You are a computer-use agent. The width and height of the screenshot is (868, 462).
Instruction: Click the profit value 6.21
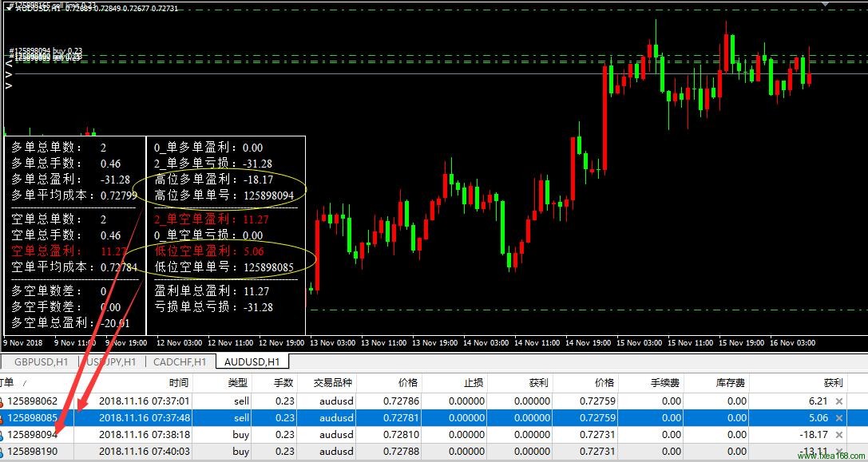[818, 401]
